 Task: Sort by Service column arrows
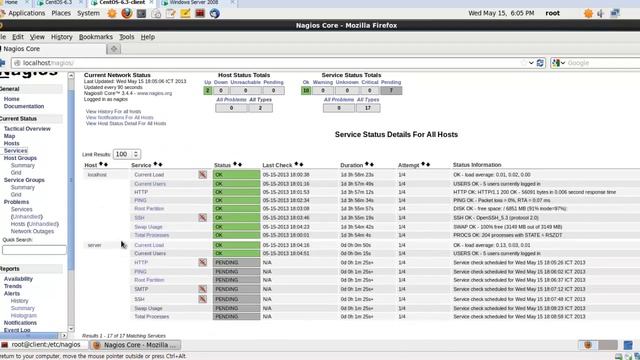coord(158,164)
